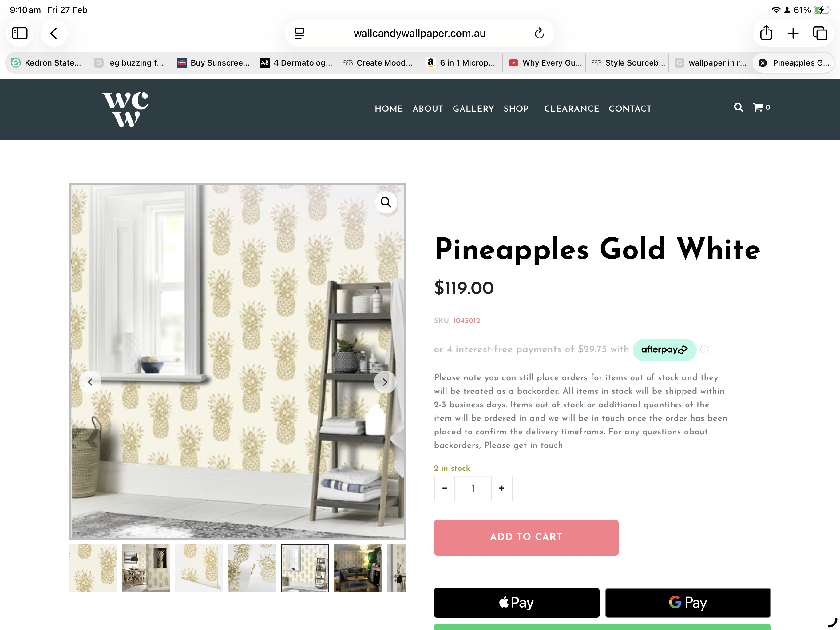Select the living room thumbnail image
840x630 pixels.
[x=358, y=568]
